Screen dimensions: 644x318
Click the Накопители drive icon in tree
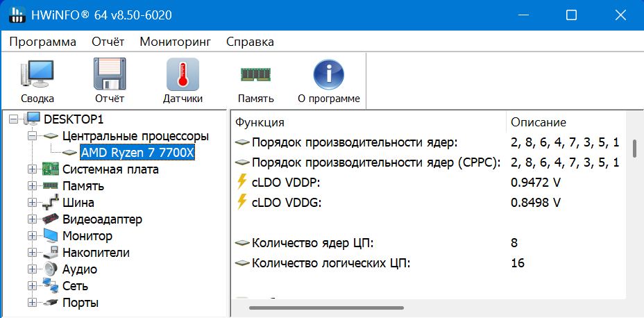51,252
